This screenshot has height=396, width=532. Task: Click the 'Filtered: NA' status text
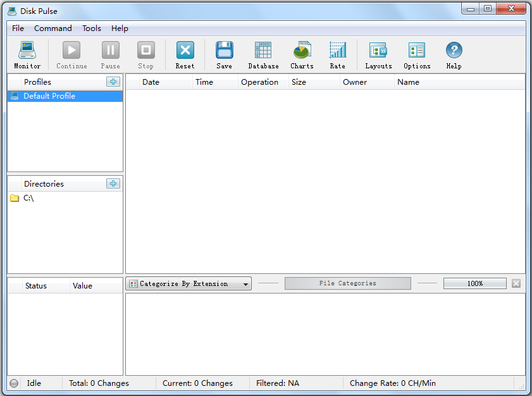tap(278, 383)
